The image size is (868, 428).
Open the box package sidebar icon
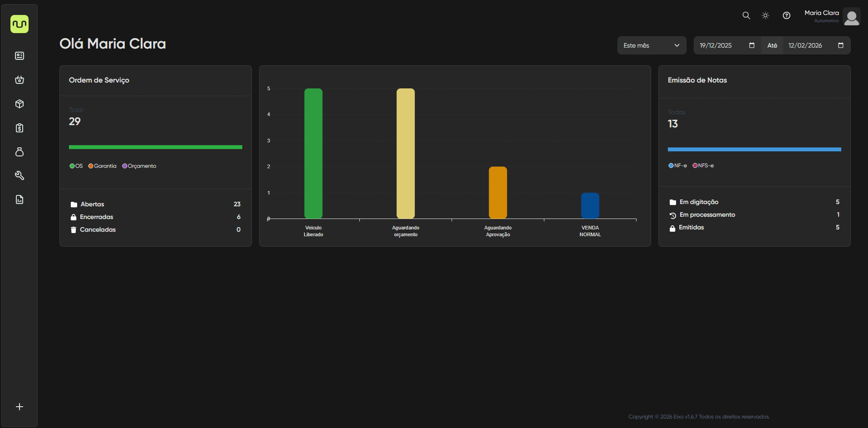[x=20, y=104]
